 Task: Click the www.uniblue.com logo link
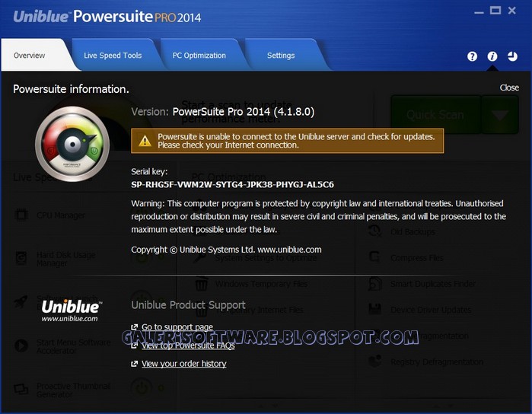[x=71, y=310]
